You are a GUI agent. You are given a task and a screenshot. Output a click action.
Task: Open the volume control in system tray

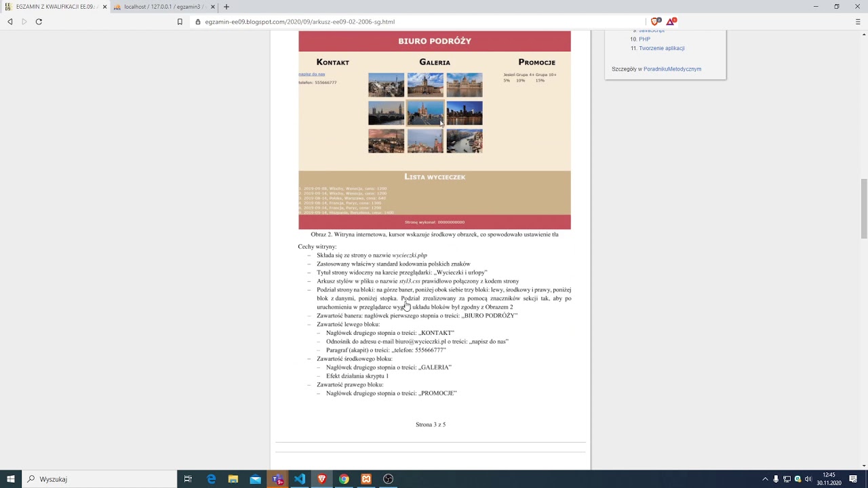(x=808, y=479)
